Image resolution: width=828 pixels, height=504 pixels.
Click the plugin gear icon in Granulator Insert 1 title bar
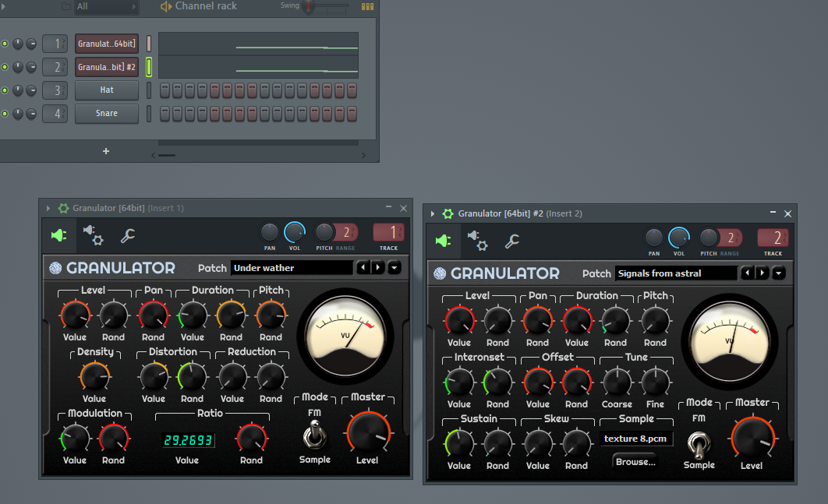coord(63,208)
